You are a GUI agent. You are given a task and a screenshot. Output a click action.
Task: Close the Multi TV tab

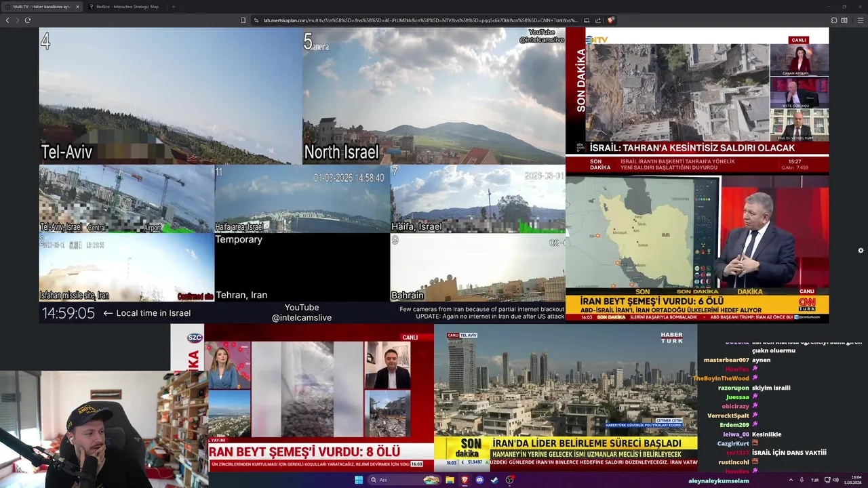77,7
